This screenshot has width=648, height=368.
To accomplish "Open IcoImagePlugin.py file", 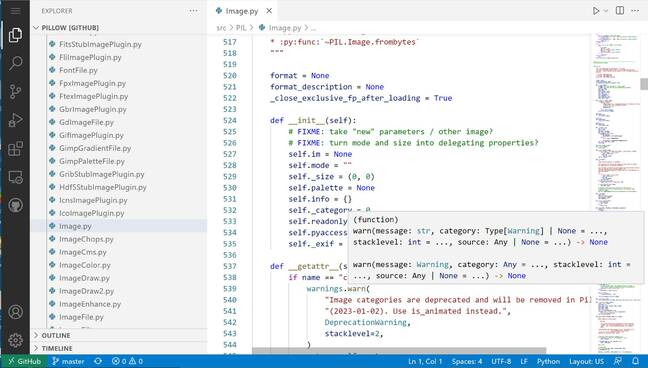I will coord(92,213).
